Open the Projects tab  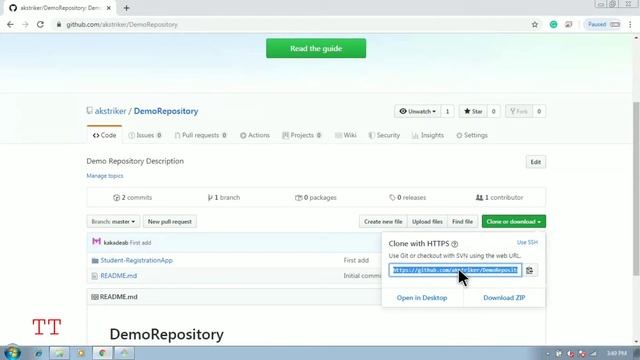pyautogui.click(x=302, y=135)
